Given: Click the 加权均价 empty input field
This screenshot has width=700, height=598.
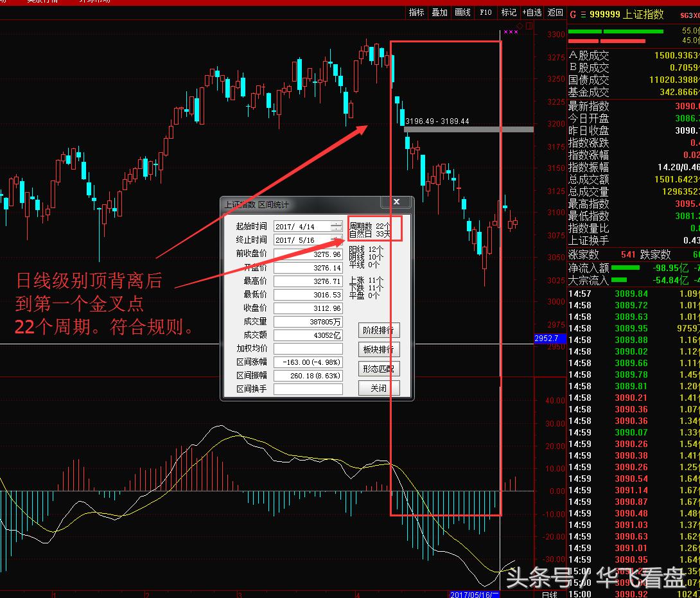Looking at the screenshot, I should tap(308, 347).
